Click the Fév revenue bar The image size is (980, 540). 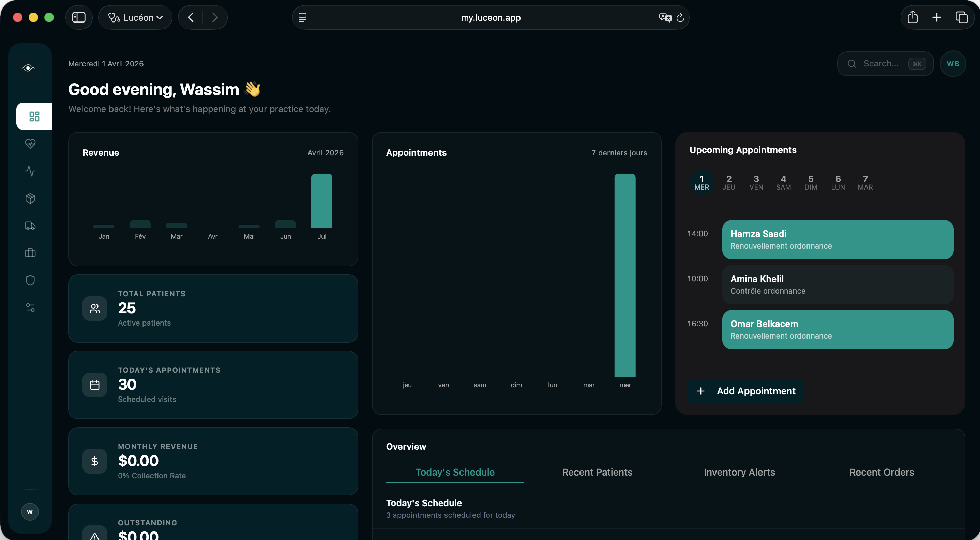pos(140,224)
